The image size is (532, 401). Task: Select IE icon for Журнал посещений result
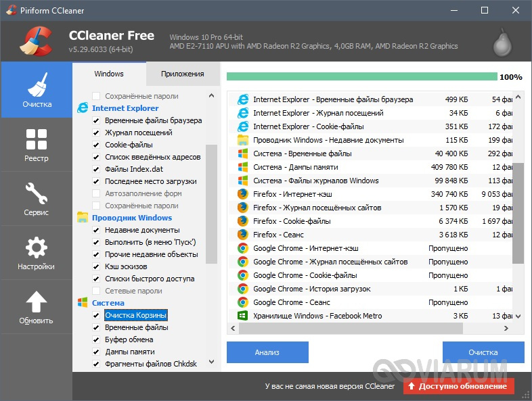(242, 113)
